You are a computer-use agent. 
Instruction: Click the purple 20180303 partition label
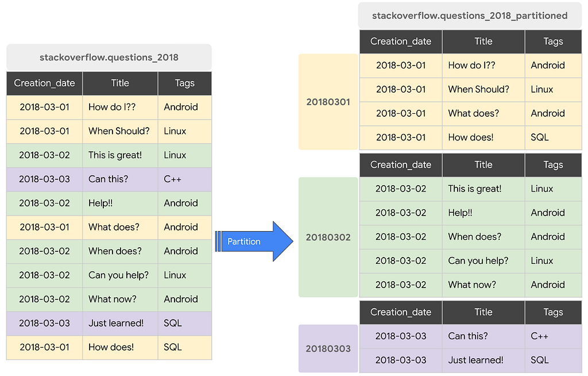pos(328,348)
